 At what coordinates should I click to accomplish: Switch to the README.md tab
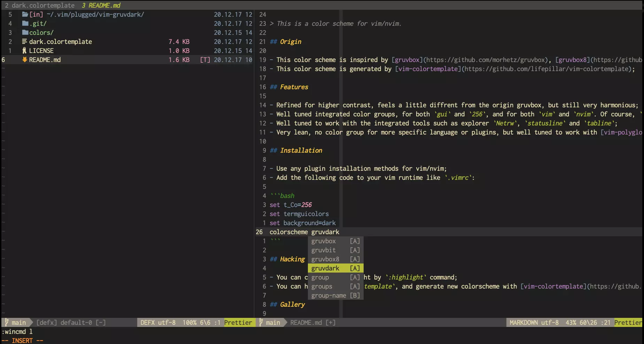pos(101,5)
